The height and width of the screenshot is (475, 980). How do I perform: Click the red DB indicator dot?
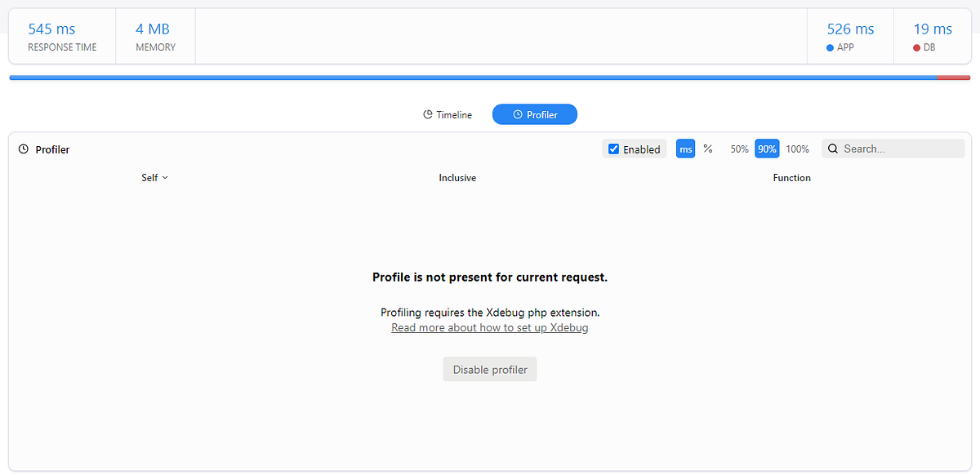(918, 47)
